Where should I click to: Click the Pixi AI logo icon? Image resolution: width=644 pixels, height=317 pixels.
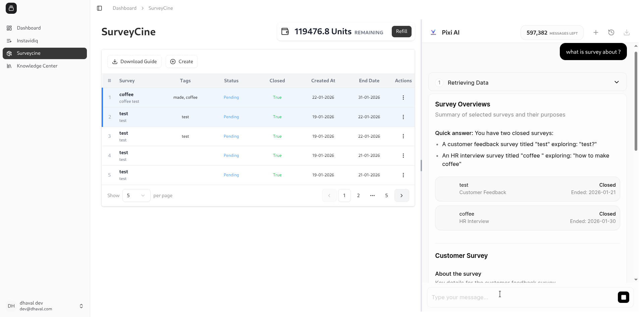433,33
